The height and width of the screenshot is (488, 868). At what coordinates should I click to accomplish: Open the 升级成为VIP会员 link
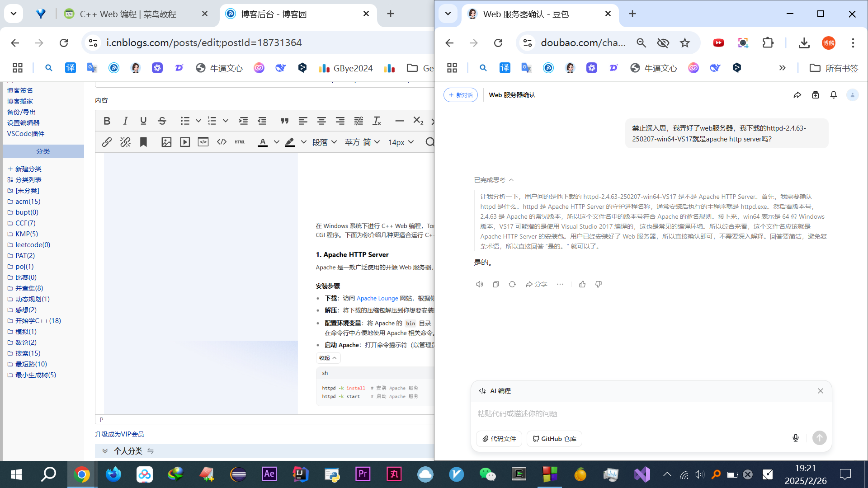119,434
